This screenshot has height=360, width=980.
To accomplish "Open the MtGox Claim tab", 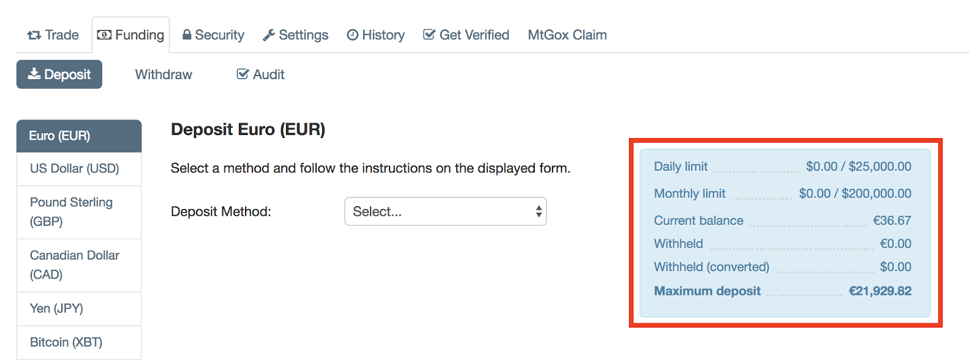I will coord(567,35).
